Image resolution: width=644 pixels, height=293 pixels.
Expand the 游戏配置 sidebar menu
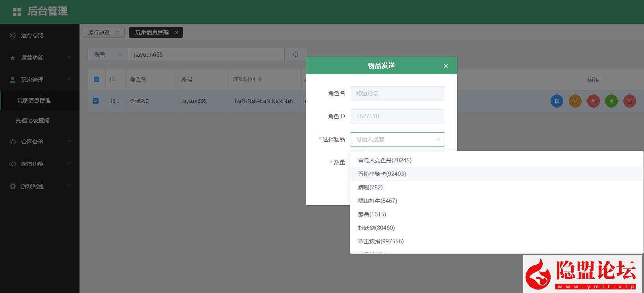pyautogui.click(x=40, y=186)
